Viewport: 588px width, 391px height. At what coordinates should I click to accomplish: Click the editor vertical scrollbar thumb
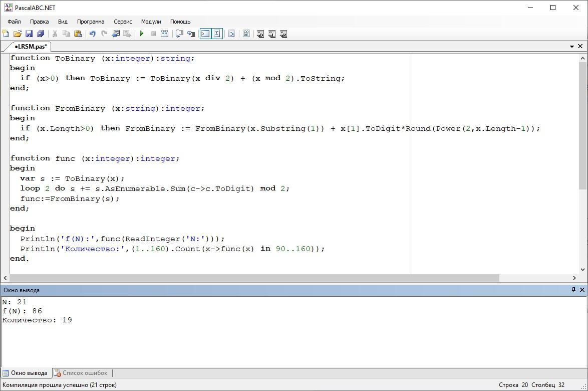point(582,126)
